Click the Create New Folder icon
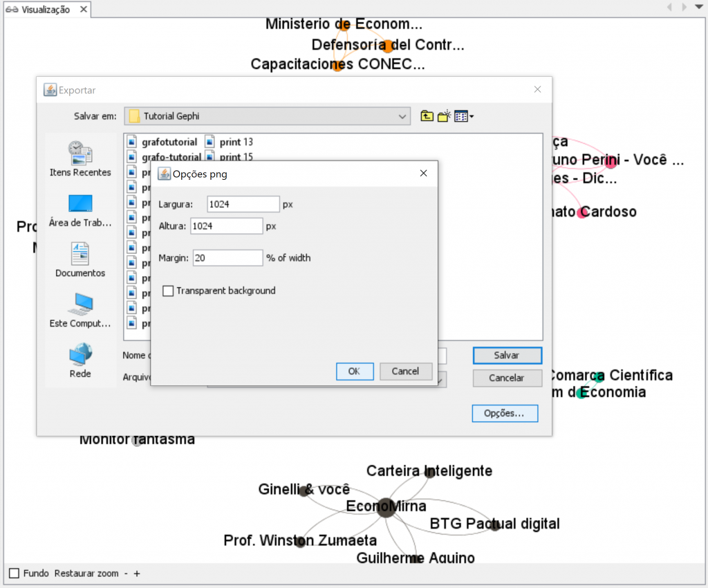708x588 pixels. pos(444,116)
